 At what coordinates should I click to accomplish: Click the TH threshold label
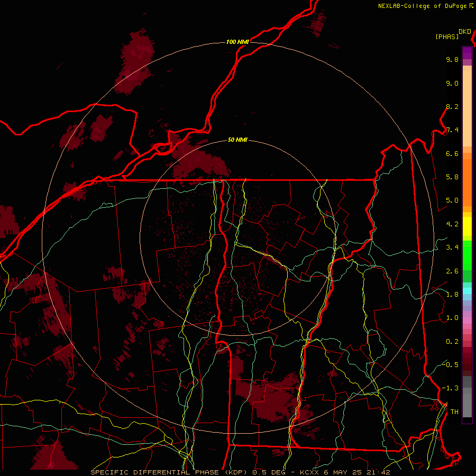pos(454,412)
